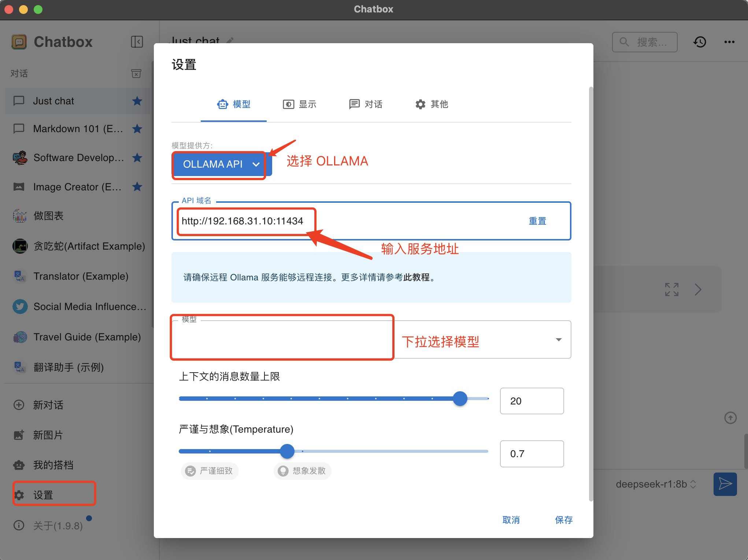
Task: Click the fullscreen expand arrows icon
Action: point(672,290)
